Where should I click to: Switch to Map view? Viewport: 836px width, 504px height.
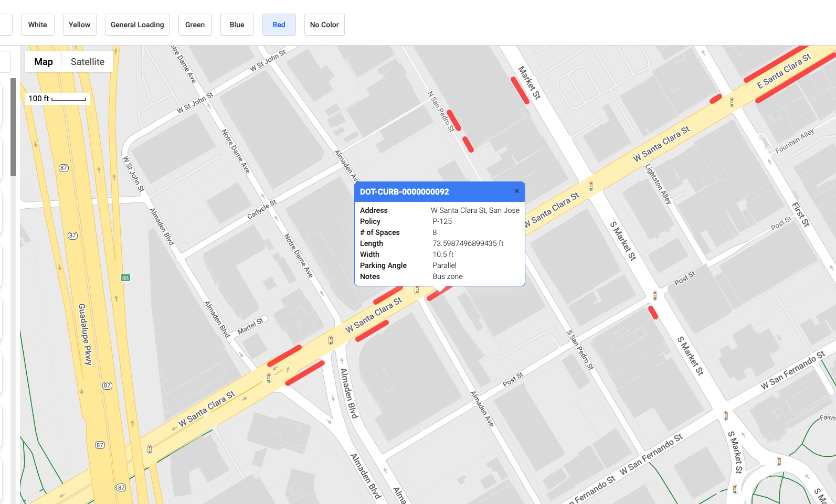[44, 61]
